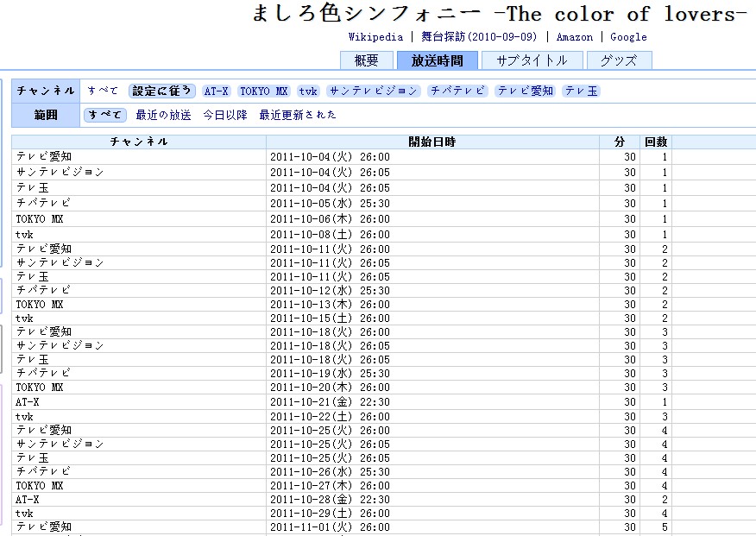Click the date 2011-11-01(火) 26:00

(x=330, y=527)
